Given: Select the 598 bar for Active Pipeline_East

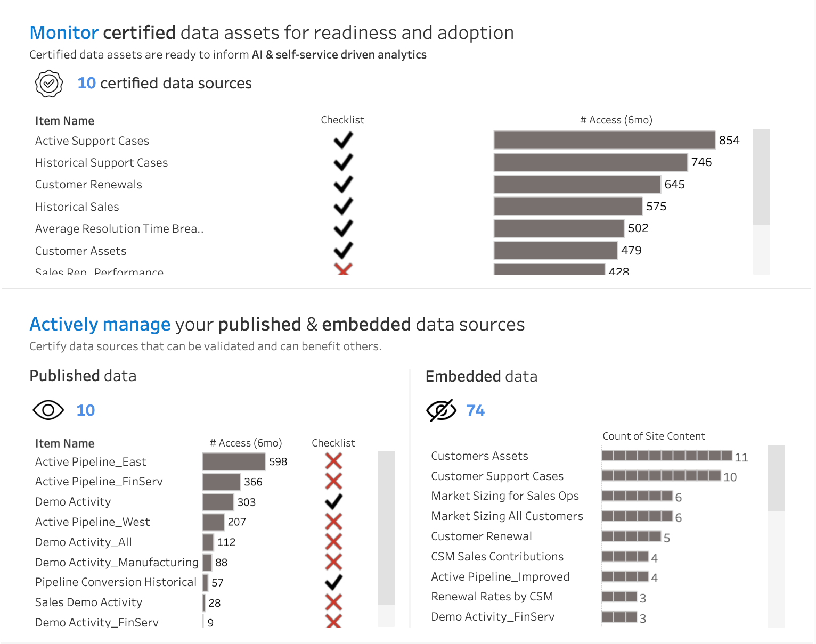Looking at the screenshot, I should tap(234, 461).
